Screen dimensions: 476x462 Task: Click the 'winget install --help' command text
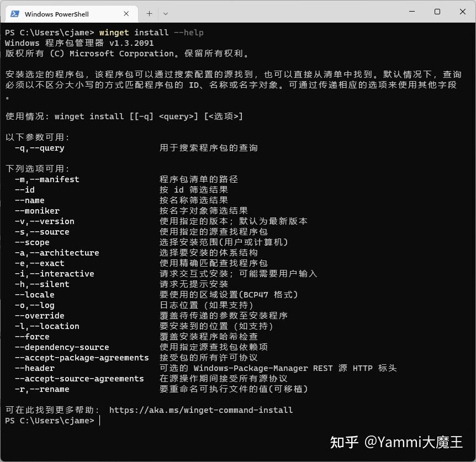[x=151, y=33]
